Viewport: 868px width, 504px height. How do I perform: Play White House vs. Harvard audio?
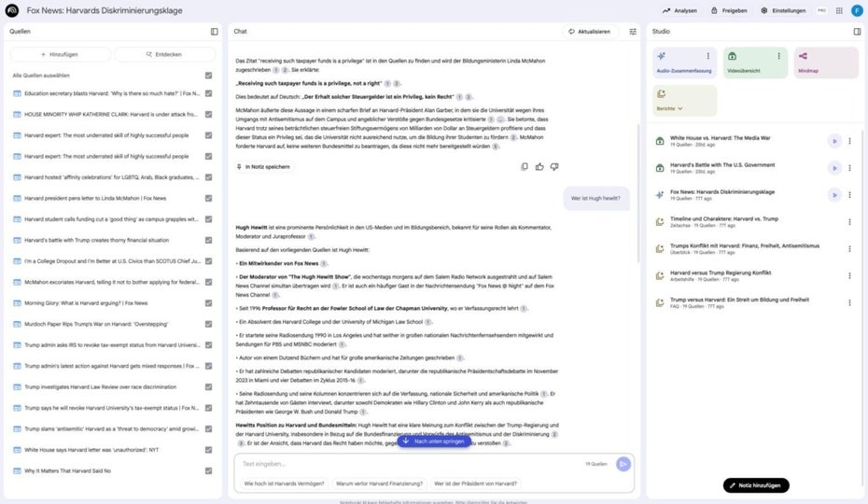[834, 141]
